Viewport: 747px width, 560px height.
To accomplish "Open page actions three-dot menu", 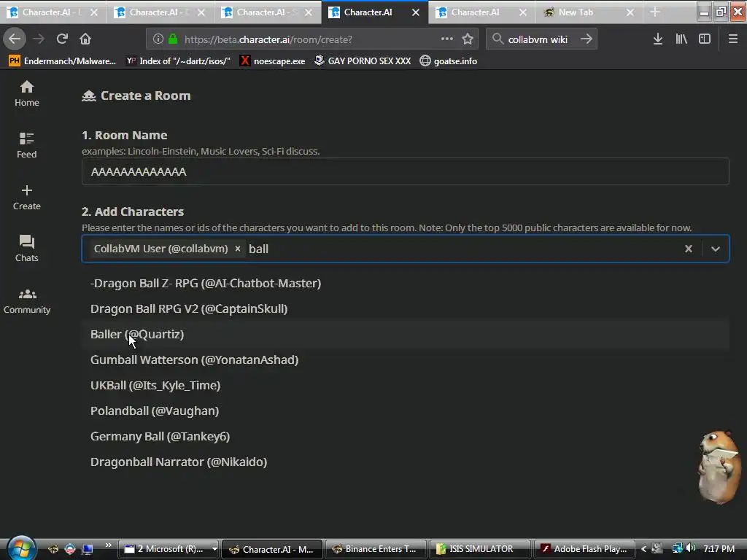I will [x=447, y=39].
